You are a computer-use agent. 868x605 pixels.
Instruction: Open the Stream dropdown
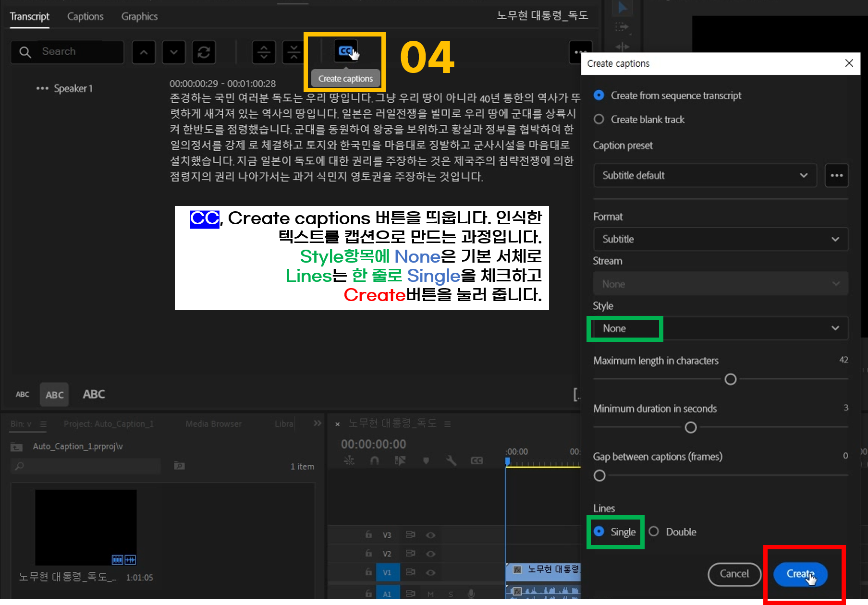(721, 284)
